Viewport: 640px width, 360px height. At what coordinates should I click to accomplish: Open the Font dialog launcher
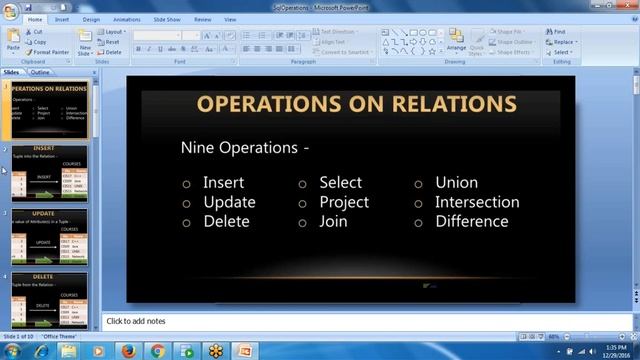click(x=233, y=62)
